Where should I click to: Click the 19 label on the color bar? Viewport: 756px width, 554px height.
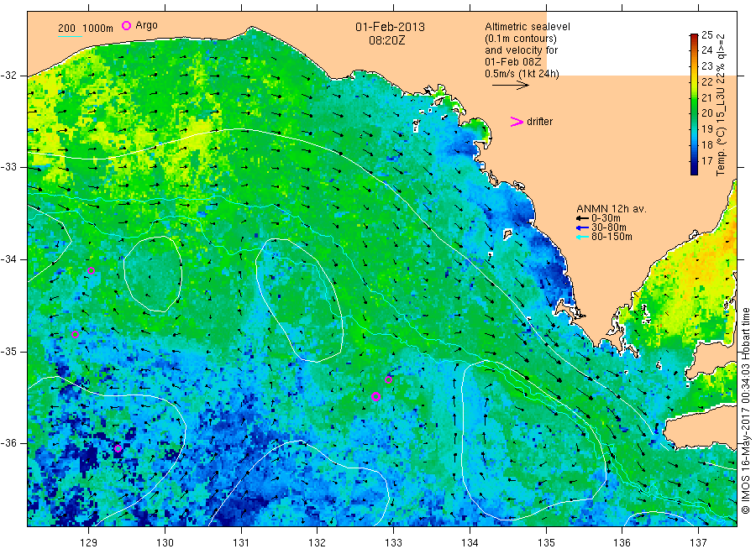tap(706, 129)
